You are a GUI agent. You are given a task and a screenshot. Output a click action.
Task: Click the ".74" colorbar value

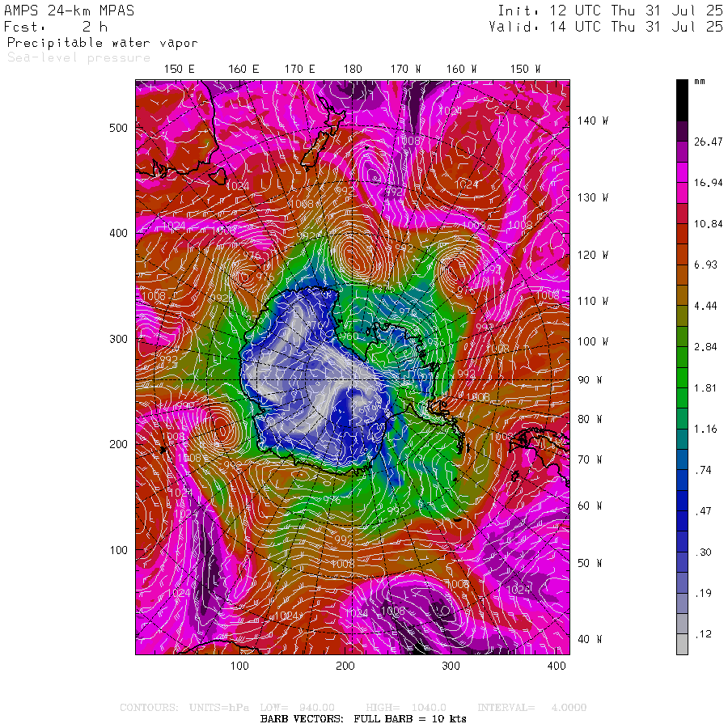pyautogui.click(x=703, y=470)
